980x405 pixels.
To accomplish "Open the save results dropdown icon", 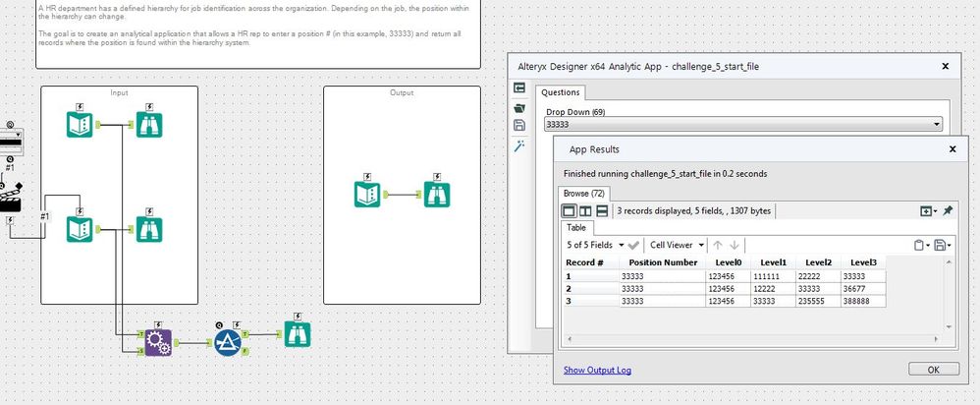I will coord(942,246).
